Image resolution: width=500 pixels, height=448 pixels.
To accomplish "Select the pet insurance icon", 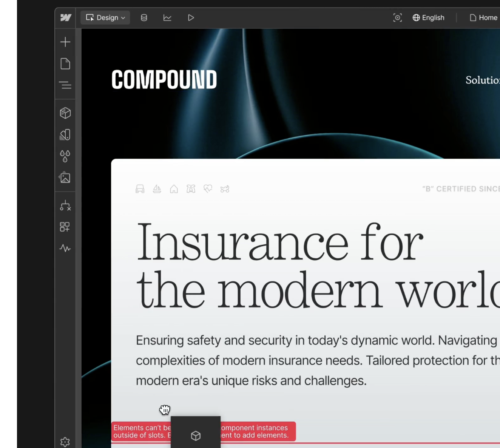I will point(191,189).
